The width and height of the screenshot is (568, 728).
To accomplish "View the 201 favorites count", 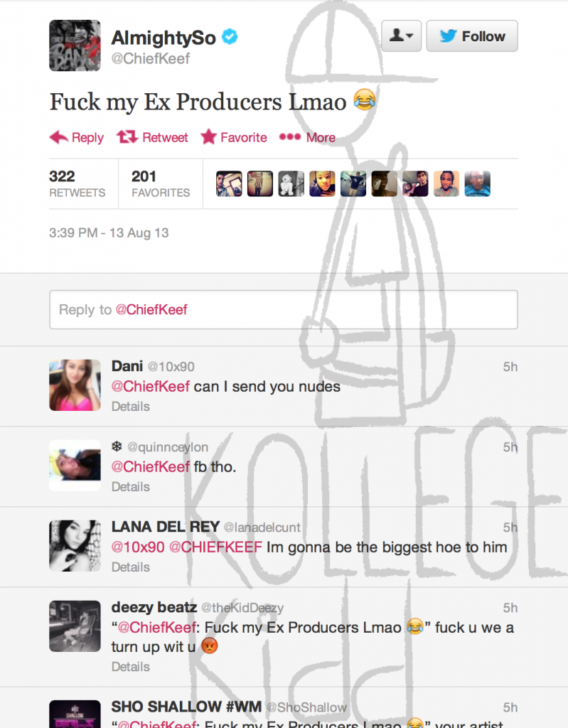I will (161, 183).
